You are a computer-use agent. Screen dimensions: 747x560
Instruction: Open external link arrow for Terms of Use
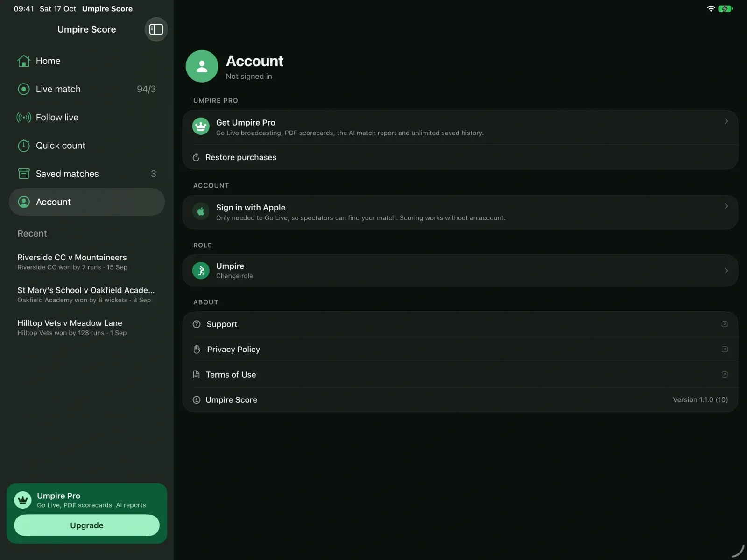click(x=725, y=374)
